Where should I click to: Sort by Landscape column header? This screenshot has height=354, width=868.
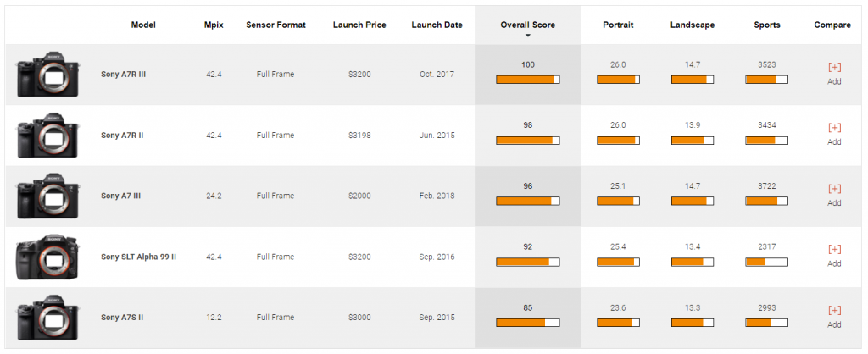point(692,25)
